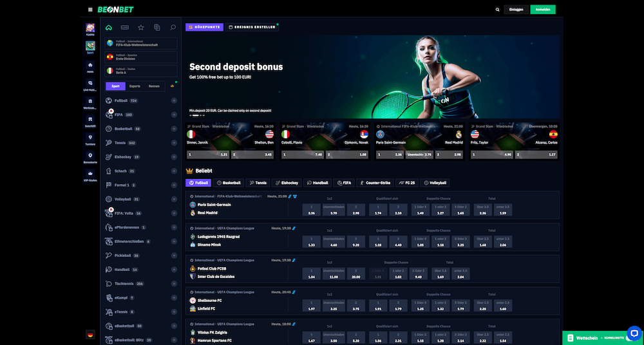Screen dimensions: 644x345
Task: Open the Bonuskarte map pin icon
Action: coord(90,155)
